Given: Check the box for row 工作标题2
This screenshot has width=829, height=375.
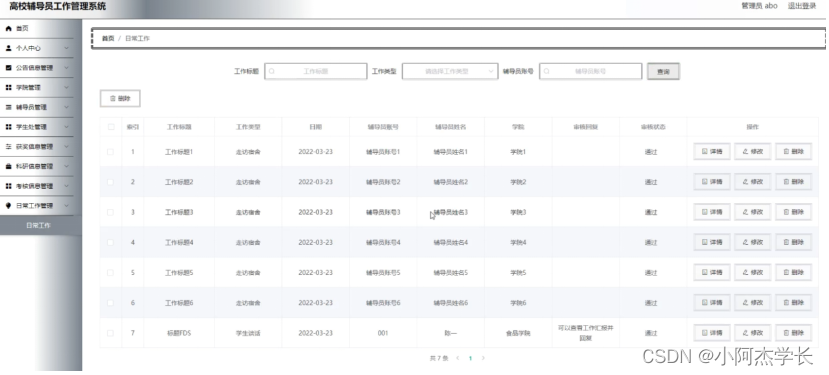Looking at the screenshot, I should click(x=110, y=182).
